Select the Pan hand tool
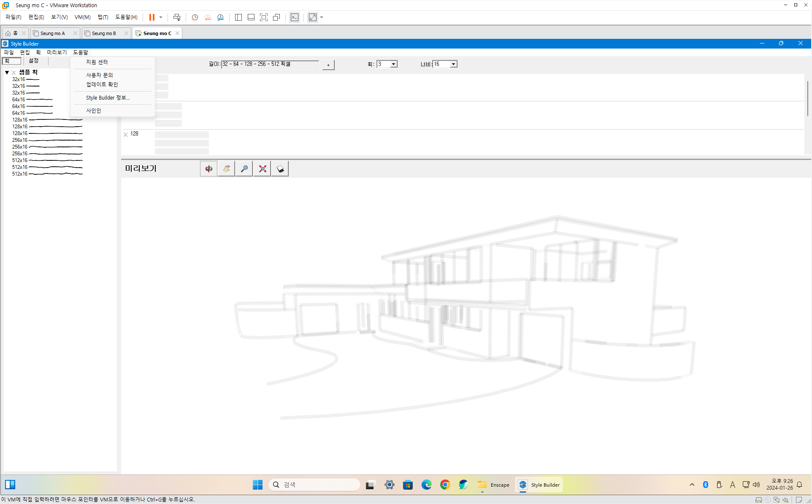 pos(227,169)
